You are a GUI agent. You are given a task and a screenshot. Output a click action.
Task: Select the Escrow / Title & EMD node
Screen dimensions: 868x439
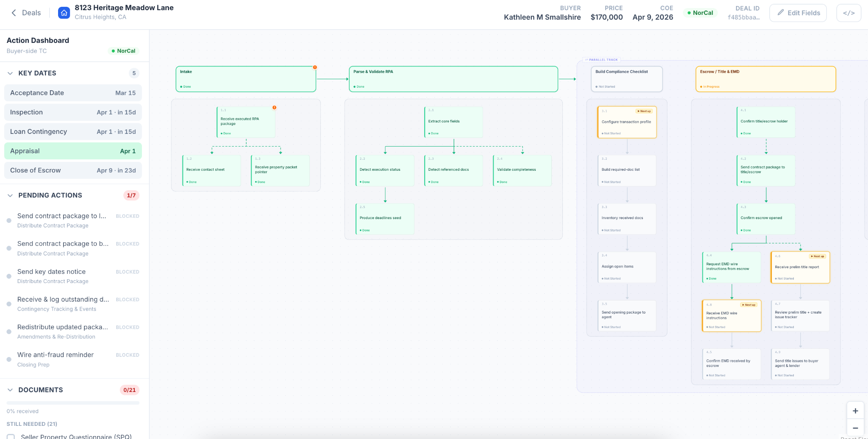click(x=765, y=79)
